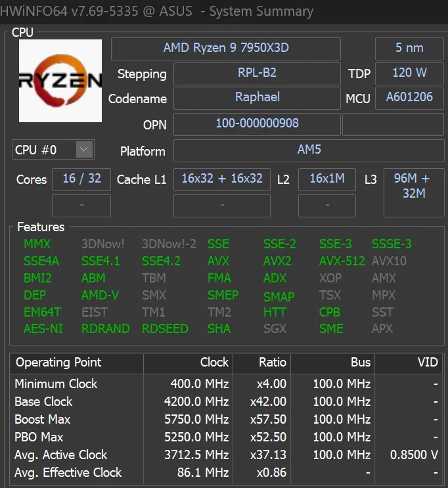Click the AVX2 feature flag

point(277,261)
